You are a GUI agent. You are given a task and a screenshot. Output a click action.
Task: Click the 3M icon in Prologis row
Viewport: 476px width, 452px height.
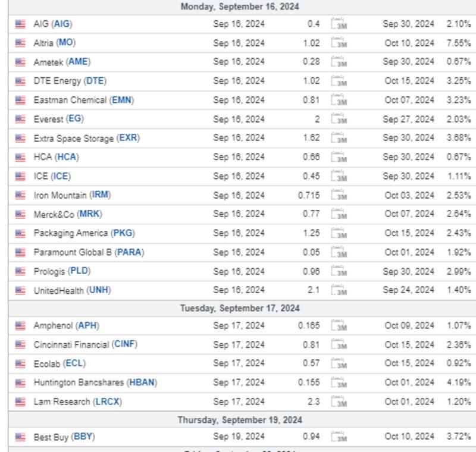[x=339, y=272]
